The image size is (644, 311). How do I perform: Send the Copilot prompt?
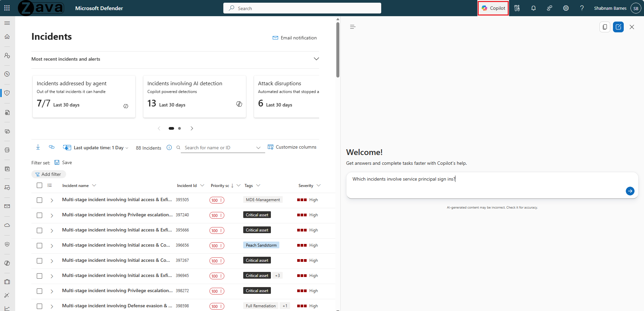click(630, 191)
